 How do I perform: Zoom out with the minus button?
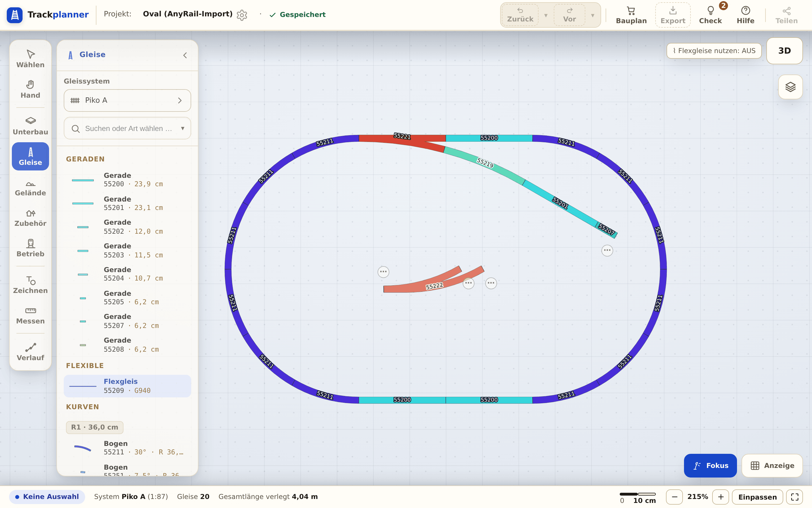[x=674, y=497]
